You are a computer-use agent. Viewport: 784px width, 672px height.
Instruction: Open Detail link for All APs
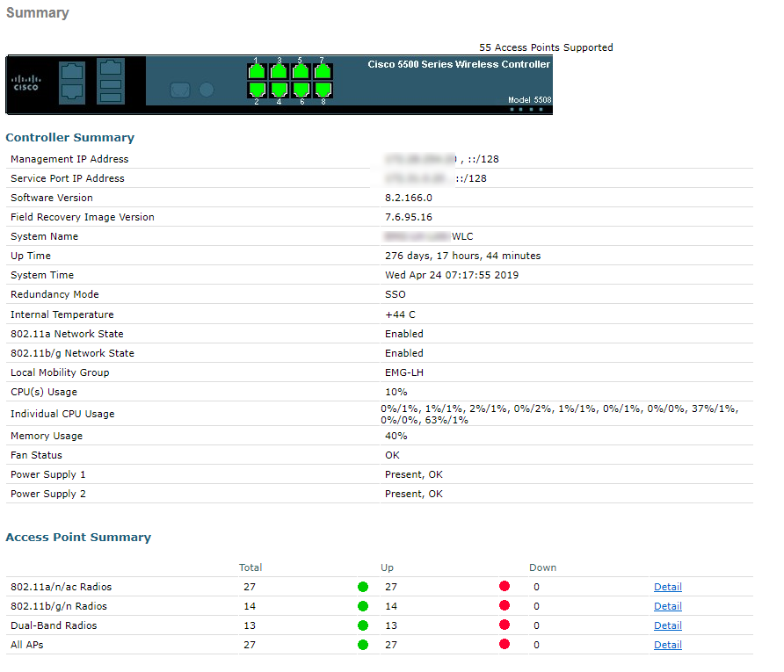(667, 645)
